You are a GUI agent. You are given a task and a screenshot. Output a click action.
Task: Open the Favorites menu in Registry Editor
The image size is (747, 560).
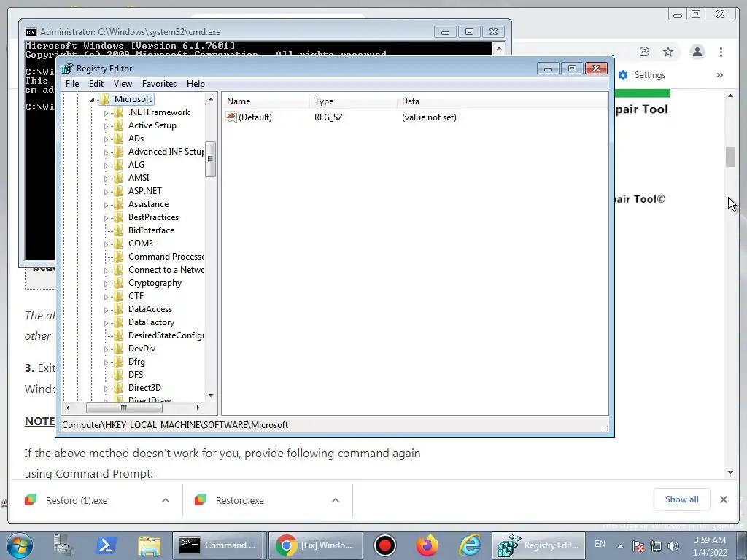(x=159, y=84)
